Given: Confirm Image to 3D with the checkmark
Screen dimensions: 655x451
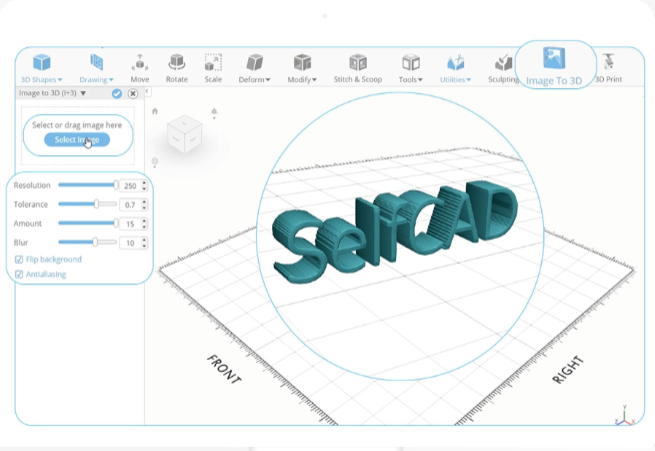Looking at the screenshot, I should click(x=117, y=94).
